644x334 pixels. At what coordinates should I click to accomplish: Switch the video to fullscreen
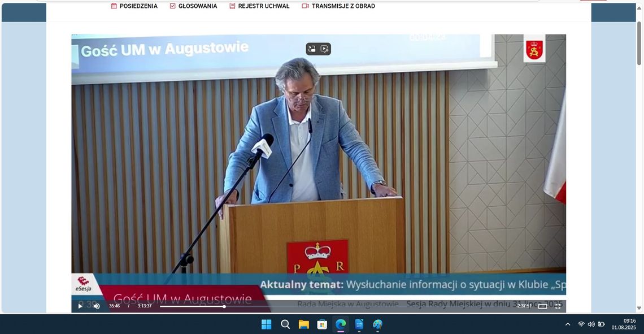(558, 306)
